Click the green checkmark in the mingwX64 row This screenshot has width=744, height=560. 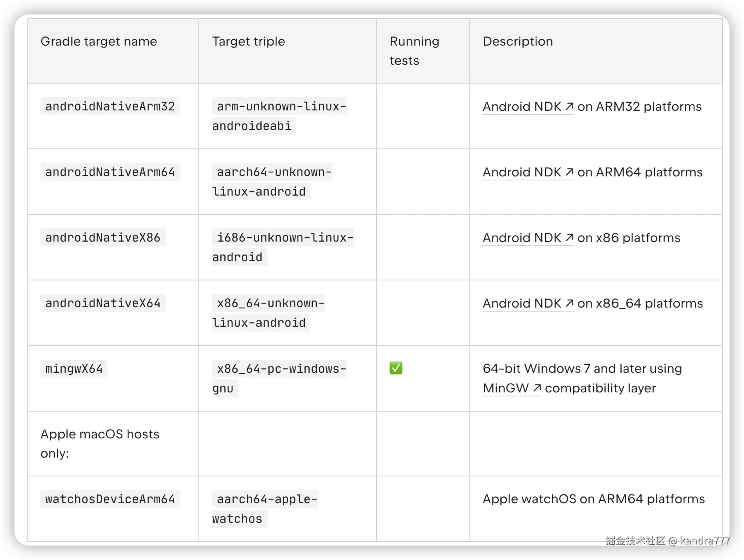[x=396, y=368]
